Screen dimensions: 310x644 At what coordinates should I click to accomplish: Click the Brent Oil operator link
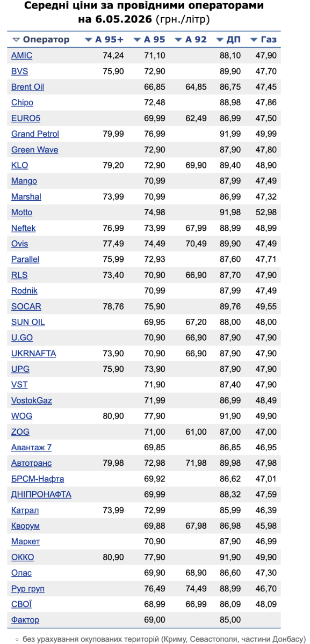pyautogui.click(x=28, y=87)
